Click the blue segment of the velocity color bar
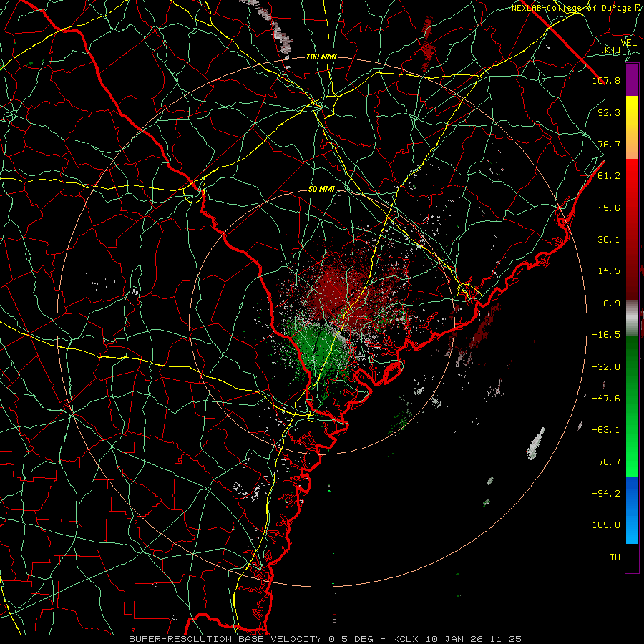Image resolution: width=644 pixels, height=644 pixels. point(632,510)
